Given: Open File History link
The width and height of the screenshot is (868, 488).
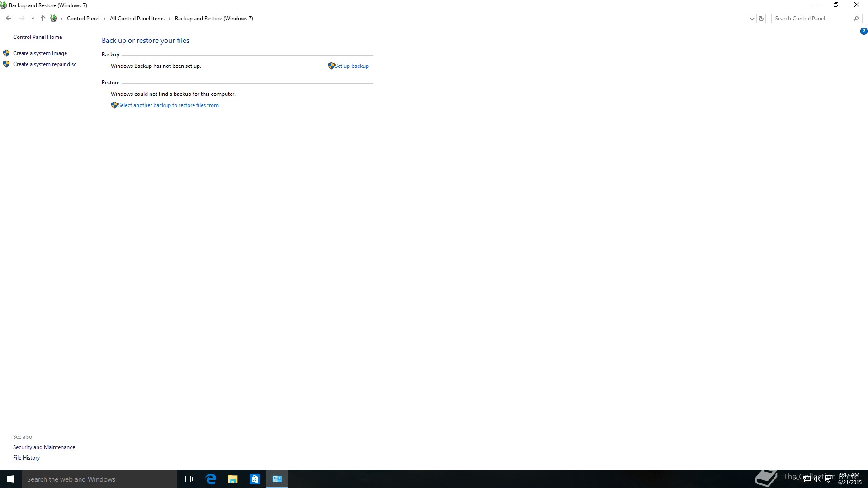Looking at the screenshot, I should [x=26, y=458].
